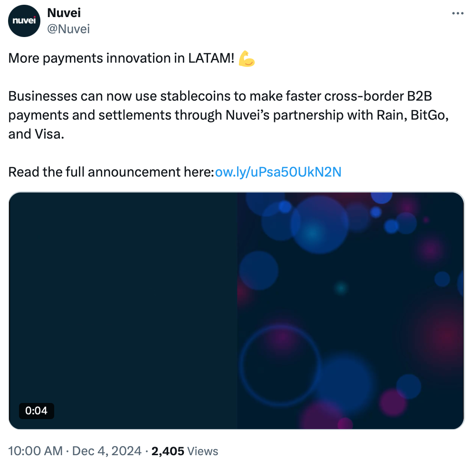Open the three-dot more options menu
The height and width of the screenshot is (468, 476).
(x=457, y=13)
